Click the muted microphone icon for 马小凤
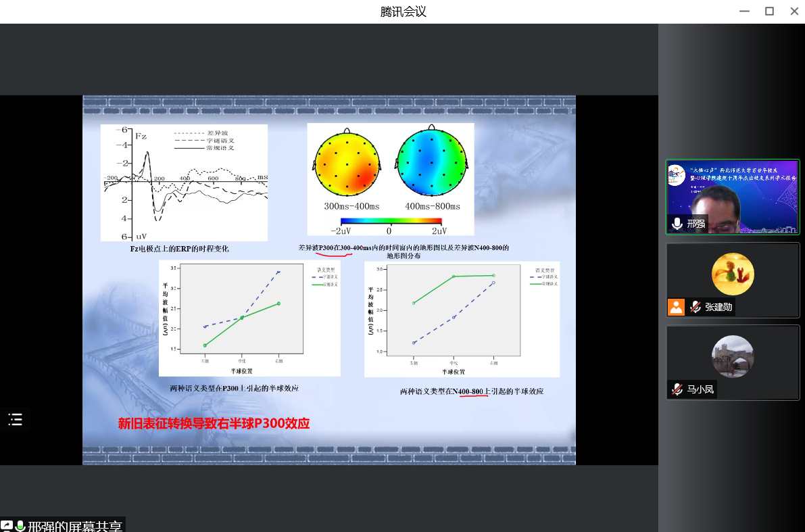 point(677,389)
